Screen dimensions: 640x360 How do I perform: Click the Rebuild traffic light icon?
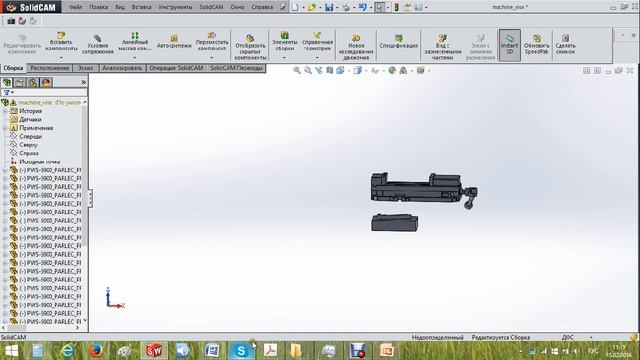(x=396, y=7)
